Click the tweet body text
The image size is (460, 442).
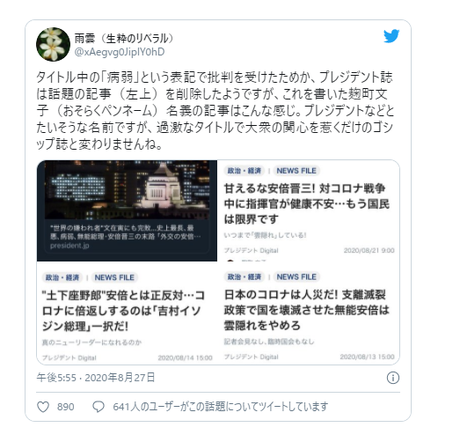215,111
